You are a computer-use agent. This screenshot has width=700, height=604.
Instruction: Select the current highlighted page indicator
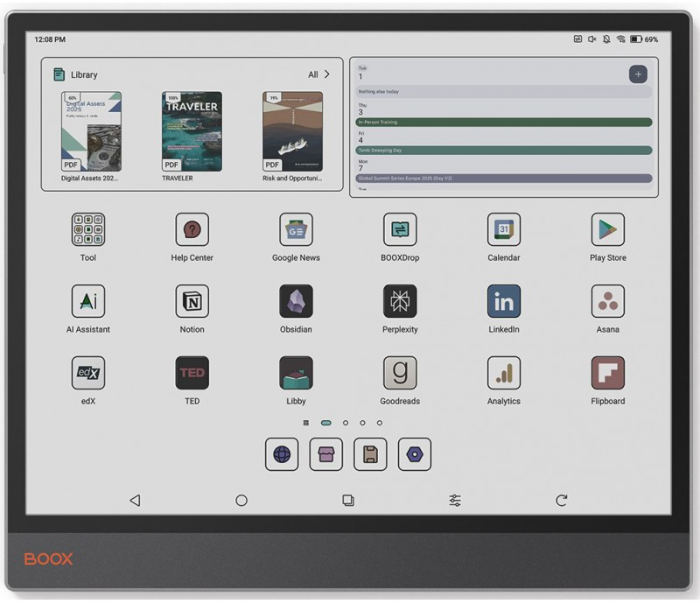click(326, 423)
